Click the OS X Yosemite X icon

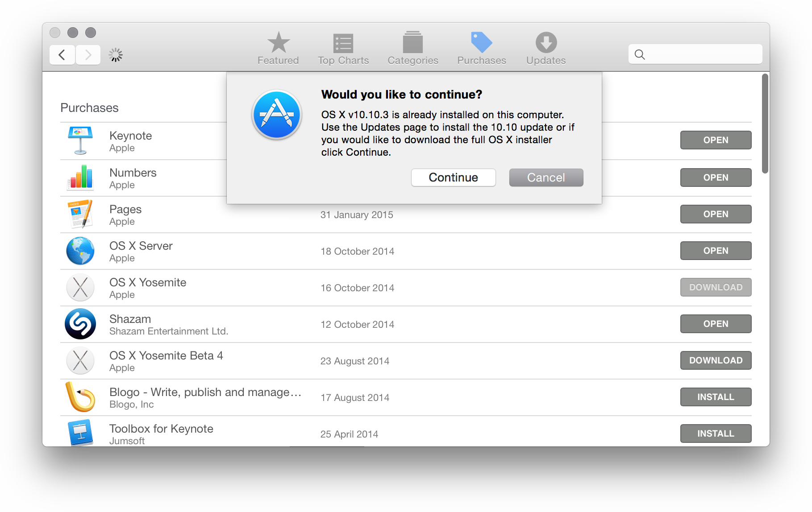coord(80,287)
